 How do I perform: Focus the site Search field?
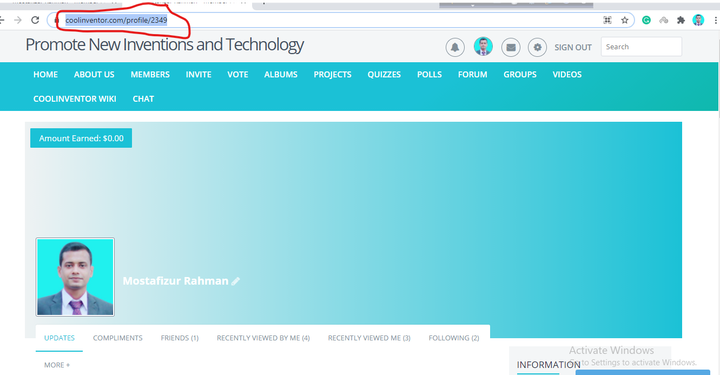click(641, 47)
